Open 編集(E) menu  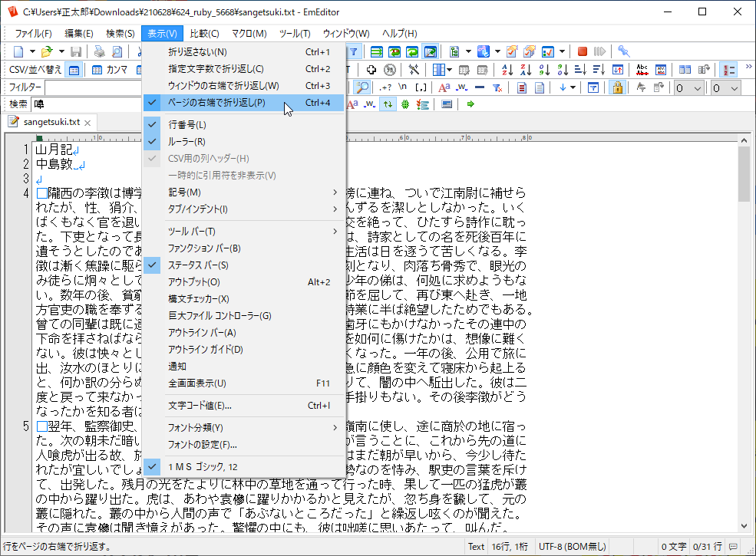pos(78,34)
